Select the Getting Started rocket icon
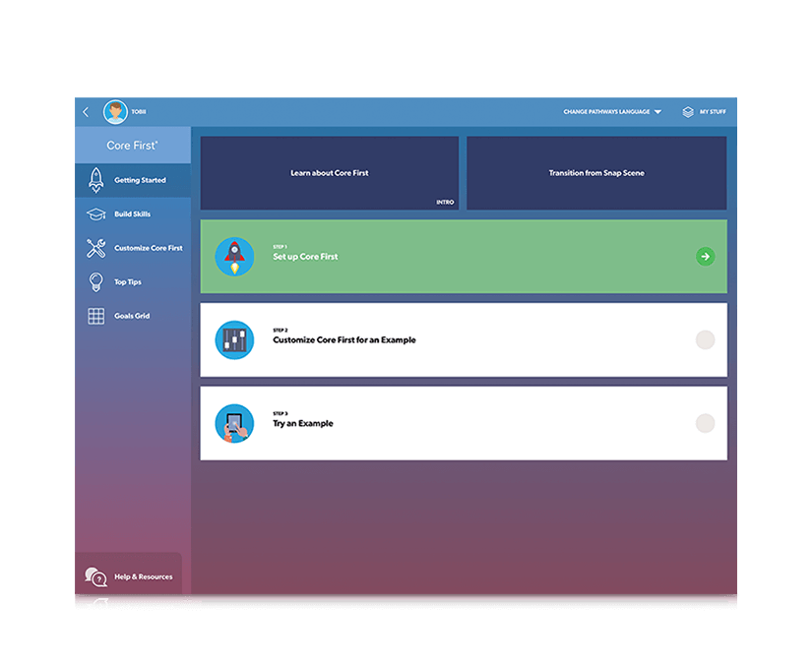812x664 pixels. point(95,180)
